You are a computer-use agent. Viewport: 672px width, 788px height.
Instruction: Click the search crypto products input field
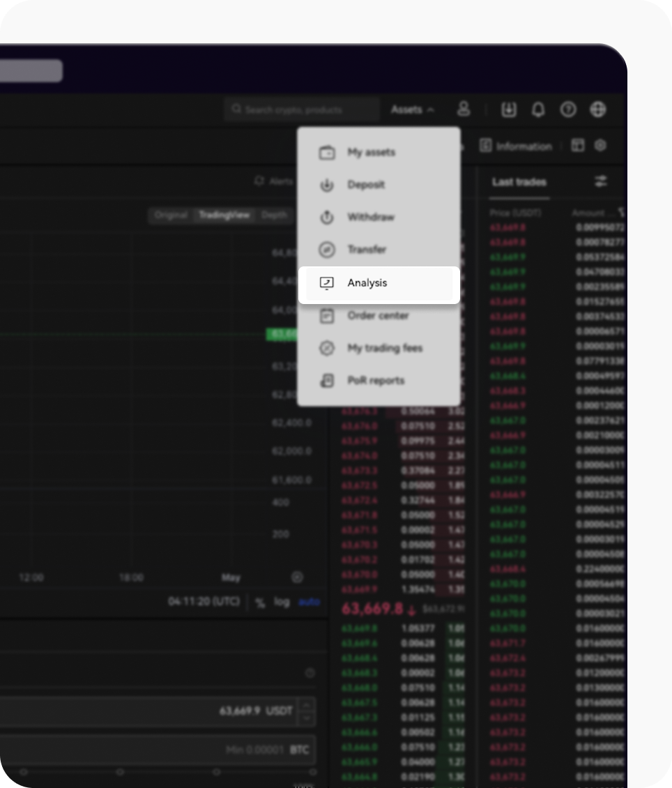(x=302, y=109)
